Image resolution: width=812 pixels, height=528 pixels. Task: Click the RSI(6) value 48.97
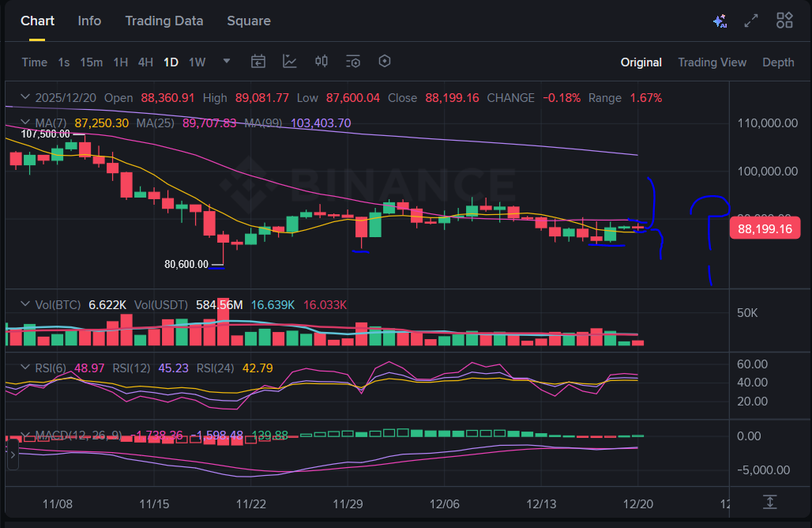[x=89, y=368]
